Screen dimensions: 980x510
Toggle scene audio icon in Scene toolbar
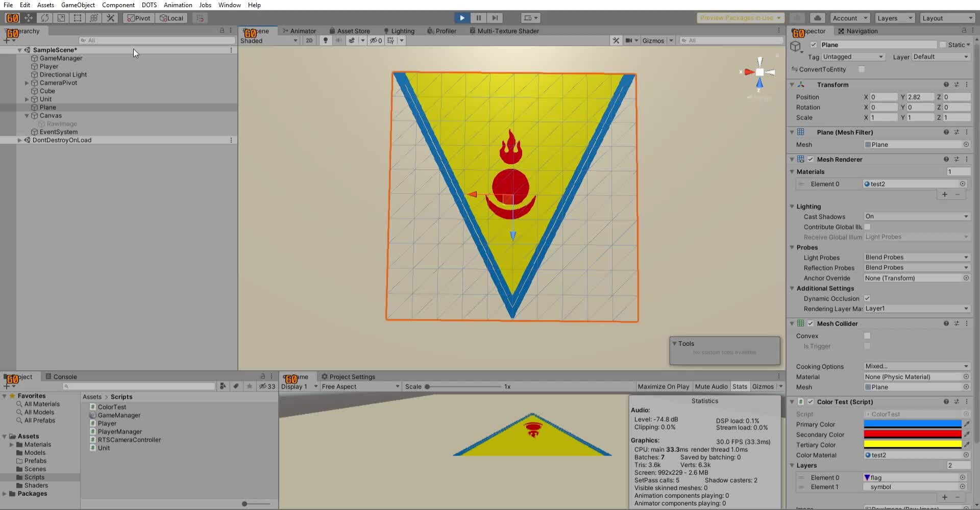(x=338, y=40)
